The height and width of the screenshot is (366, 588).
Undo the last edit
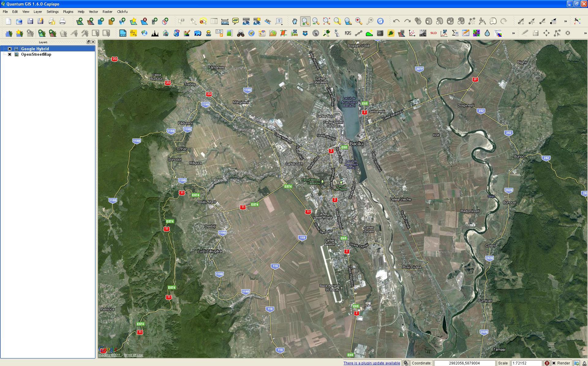coord(396,21)
